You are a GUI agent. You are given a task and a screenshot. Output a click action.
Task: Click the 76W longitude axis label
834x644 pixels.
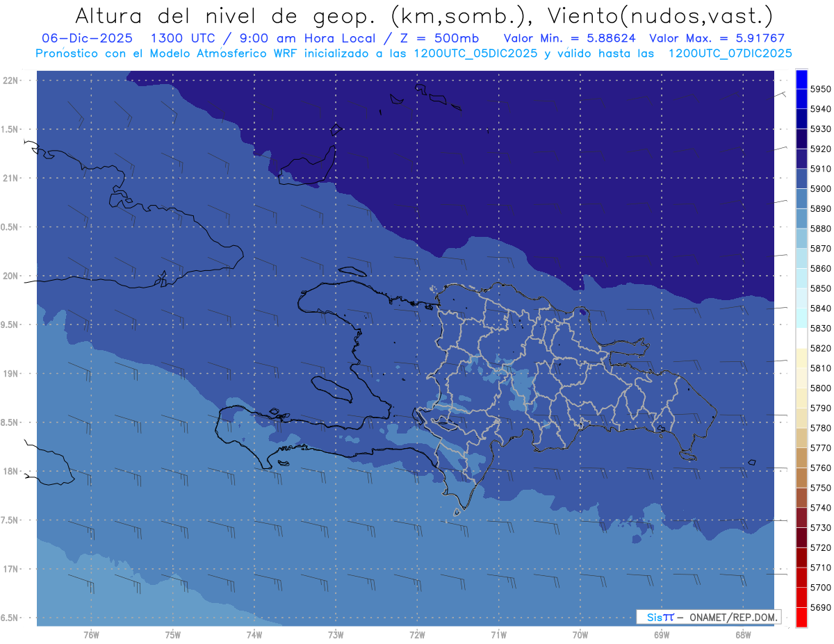tap(91, 635)
